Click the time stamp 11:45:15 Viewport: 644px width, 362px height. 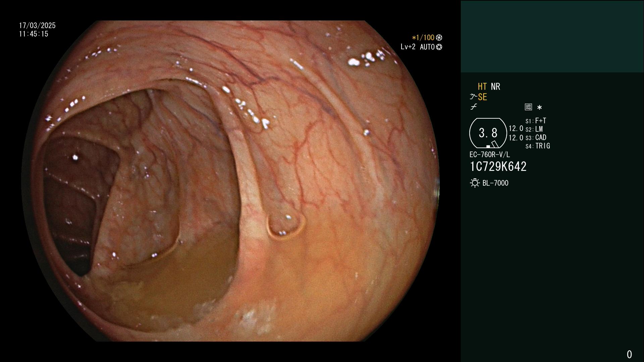[x=34, y=34]
